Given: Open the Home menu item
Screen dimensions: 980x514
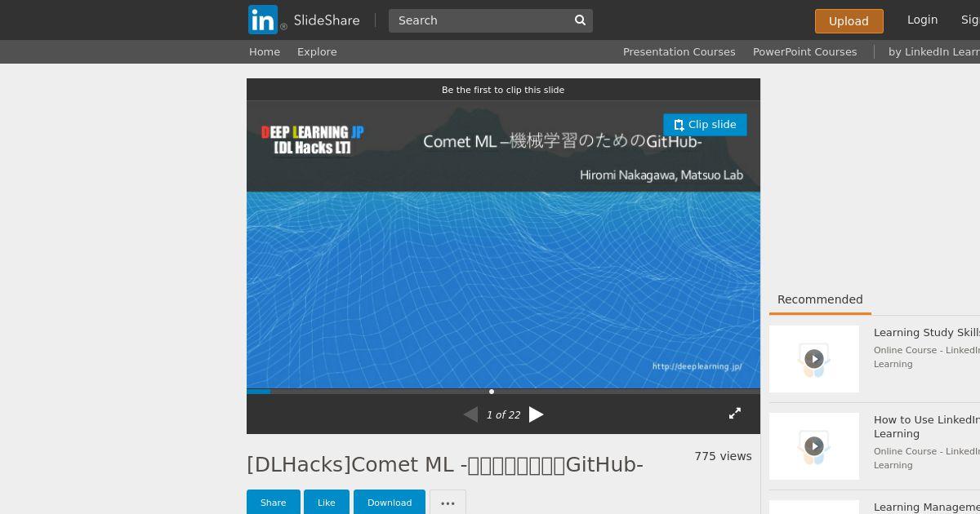Looking at the screenshot, I should click(265, 51).
